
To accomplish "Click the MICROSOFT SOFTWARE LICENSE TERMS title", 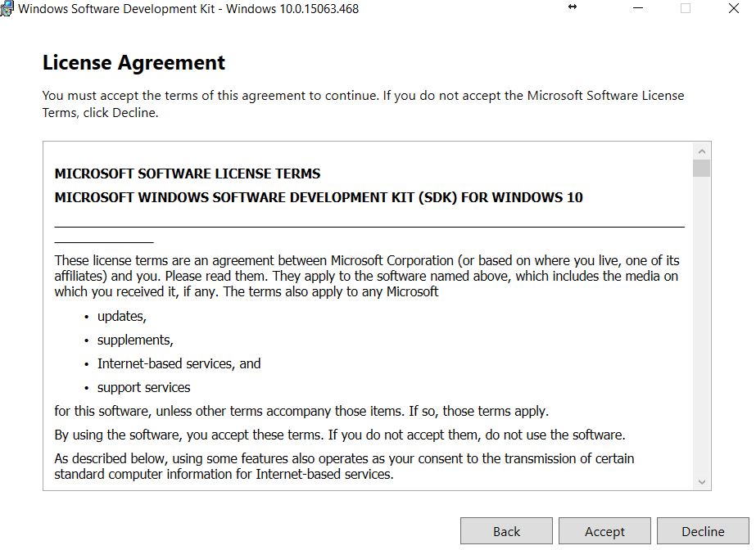I will 187,174.
